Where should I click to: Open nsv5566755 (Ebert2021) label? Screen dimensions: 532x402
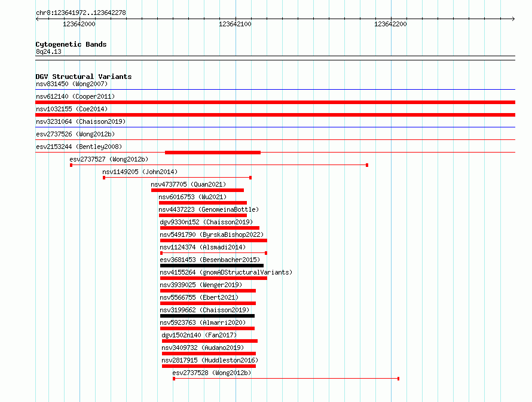coord(199,297)
